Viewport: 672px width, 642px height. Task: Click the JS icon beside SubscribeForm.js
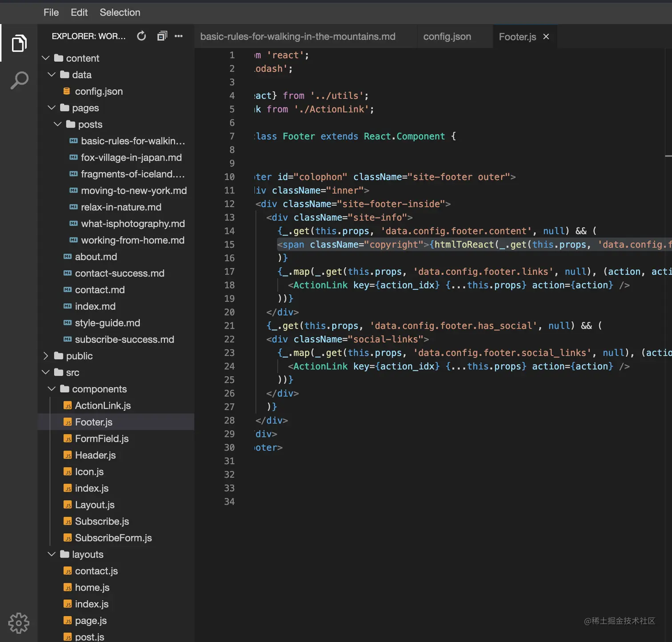(68, 538)
